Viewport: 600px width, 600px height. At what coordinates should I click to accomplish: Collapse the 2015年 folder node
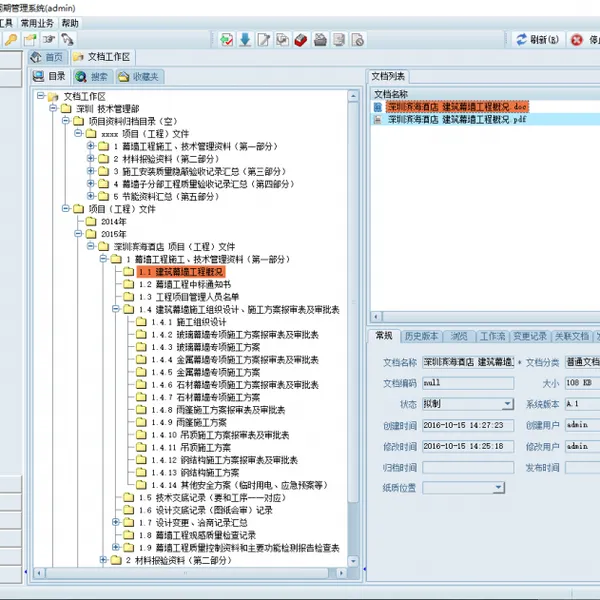pyautogui.click(x=78, y=233)
